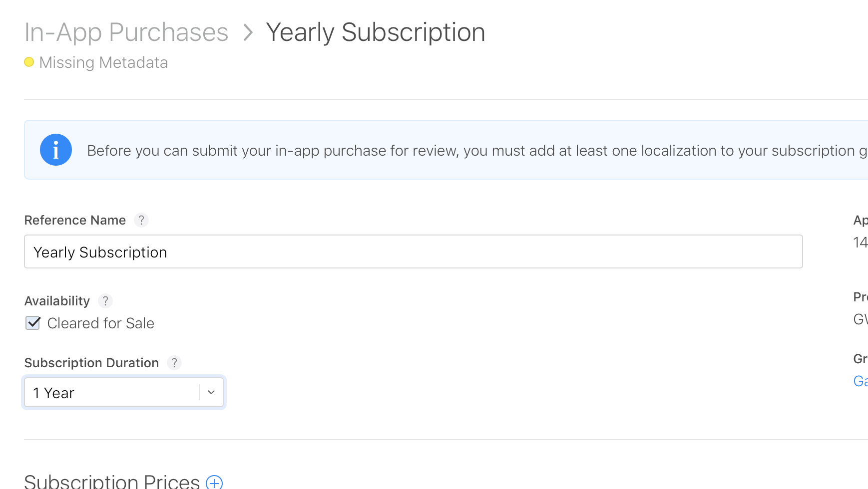Click the breadcrumb arrow separator after In-App Purchases
Screen dimensions: 868x489
click(248, 33)
